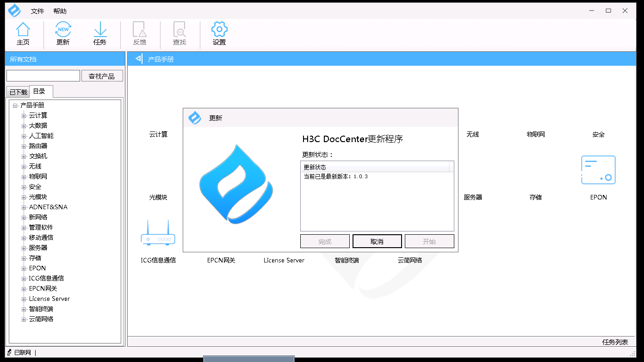Click 取消 in the update dialog
This screenshot has height=362, width=644.
tap(377, 241)
